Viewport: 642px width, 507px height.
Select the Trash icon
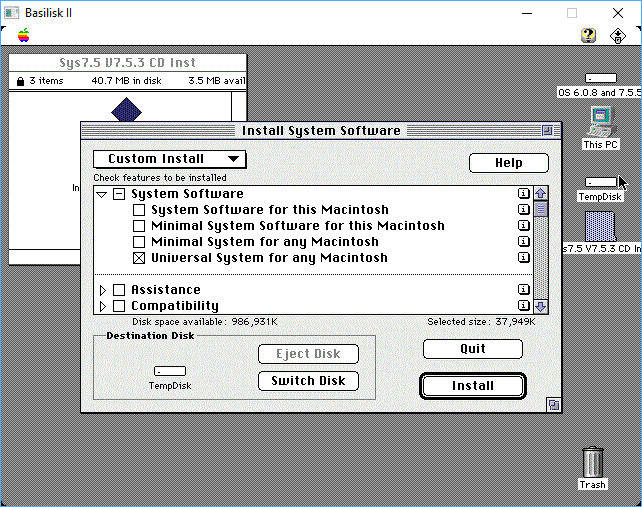pos(592,462)
